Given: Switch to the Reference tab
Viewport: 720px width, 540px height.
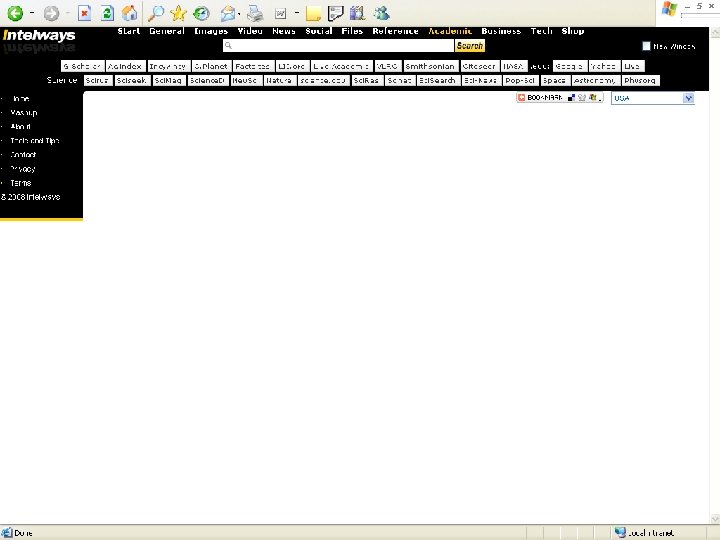Looking at the screenshot, I should pos(395,31).
